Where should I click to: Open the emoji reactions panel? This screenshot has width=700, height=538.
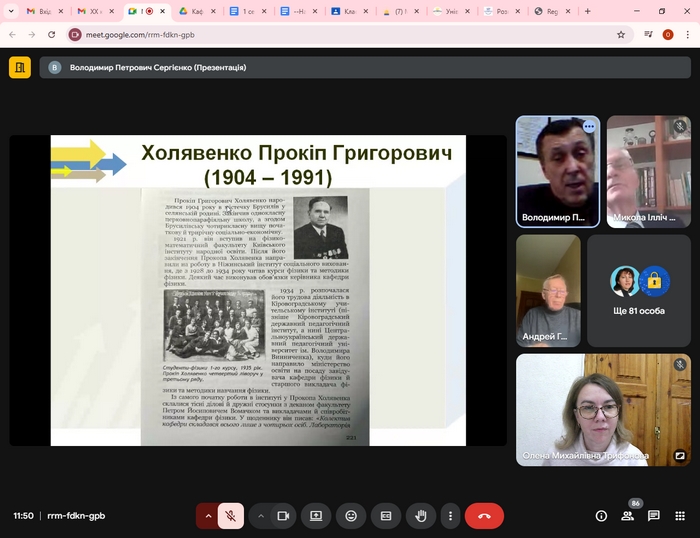coord(351,516)
